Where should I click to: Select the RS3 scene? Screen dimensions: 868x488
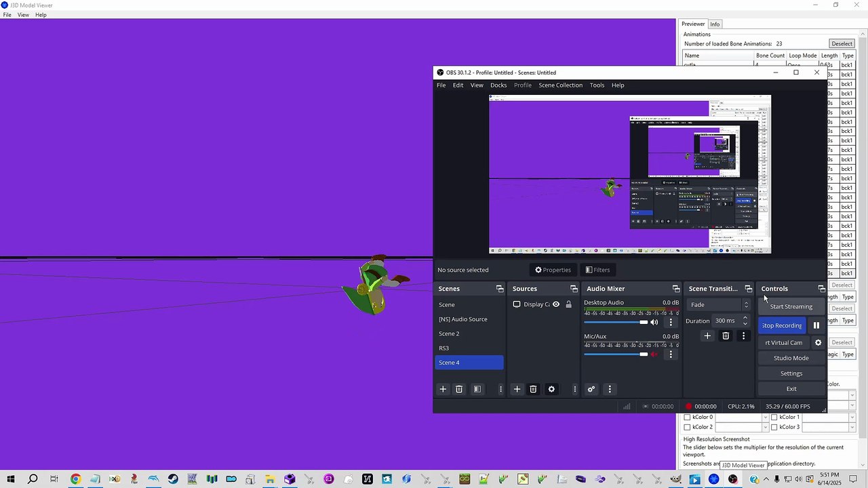[469, 348]
